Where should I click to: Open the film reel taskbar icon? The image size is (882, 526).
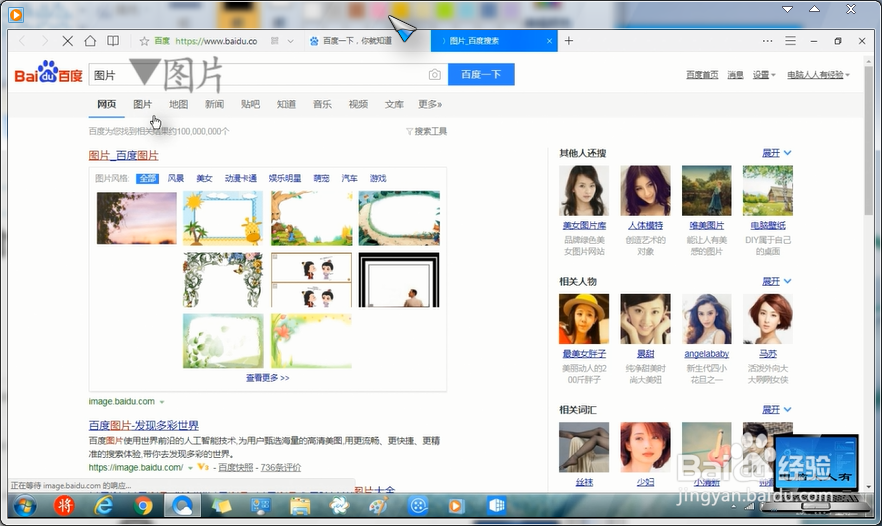click(x=418, y=506)
